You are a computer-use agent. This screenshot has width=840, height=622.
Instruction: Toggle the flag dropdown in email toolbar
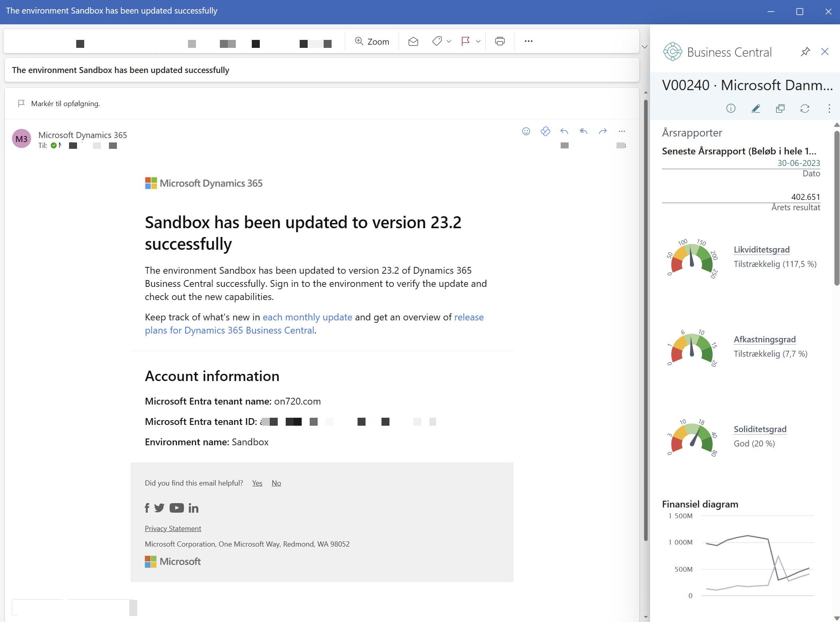478,41
